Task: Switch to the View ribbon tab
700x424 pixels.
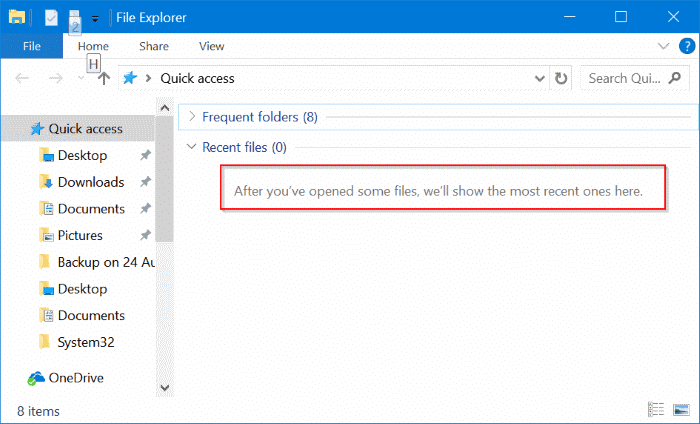Action: [211, 46]
